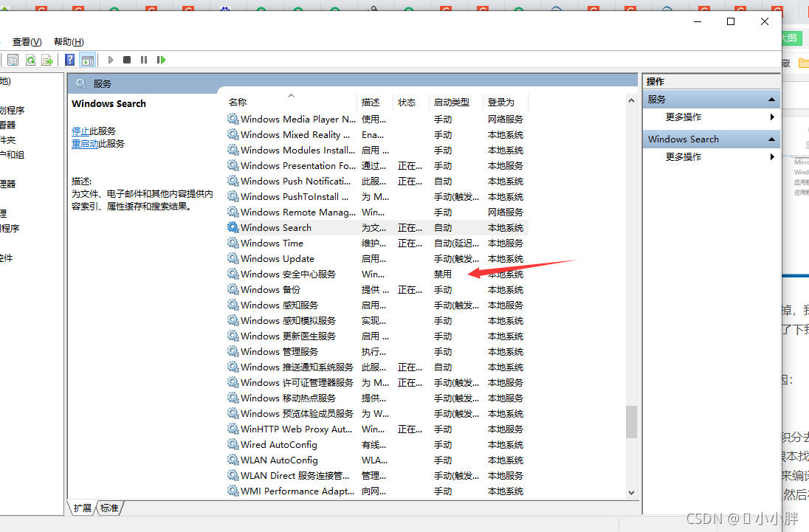Screen dimensions: 809x532
Task: Click gear icon beside Windows Media Player N...
Action: click(x=233, y=119)
